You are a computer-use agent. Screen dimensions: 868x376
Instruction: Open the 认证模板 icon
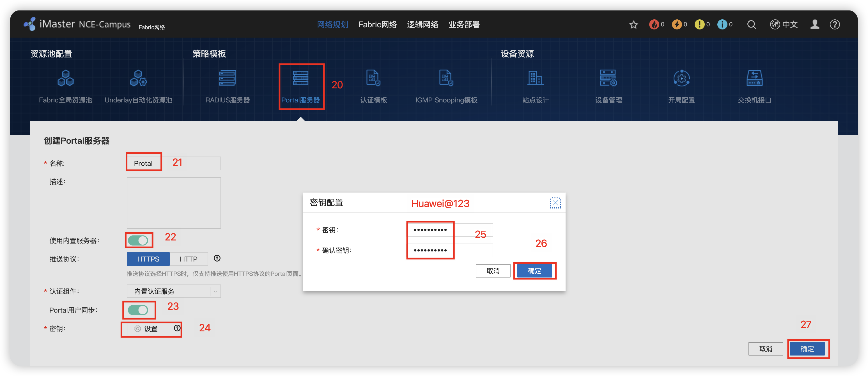[373, 78]
